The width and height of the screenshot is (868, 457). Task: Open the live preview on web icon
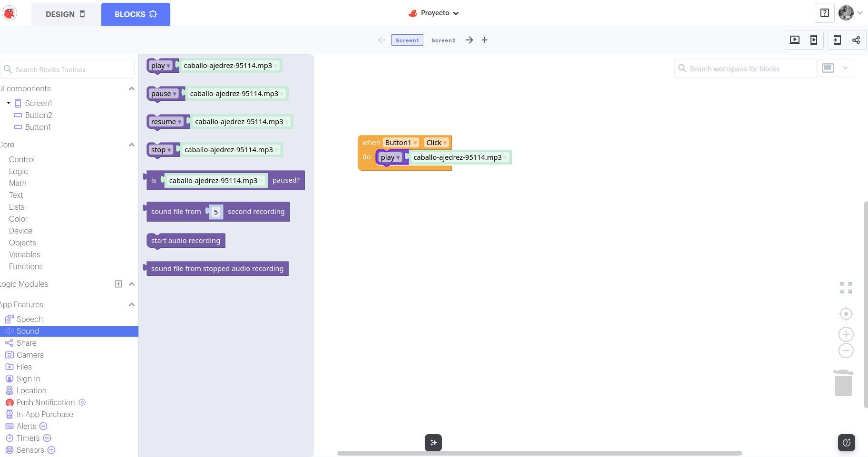pos(795,40)
